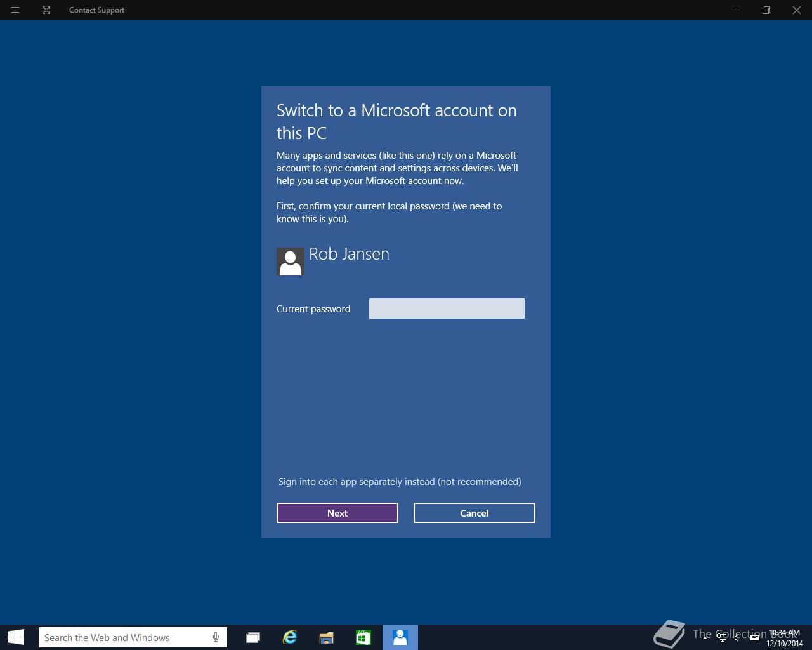Select the Contact Support app in the taskbar
This screenshot has height=650, width=812.
pyautogui.click(x=400, y=637)
